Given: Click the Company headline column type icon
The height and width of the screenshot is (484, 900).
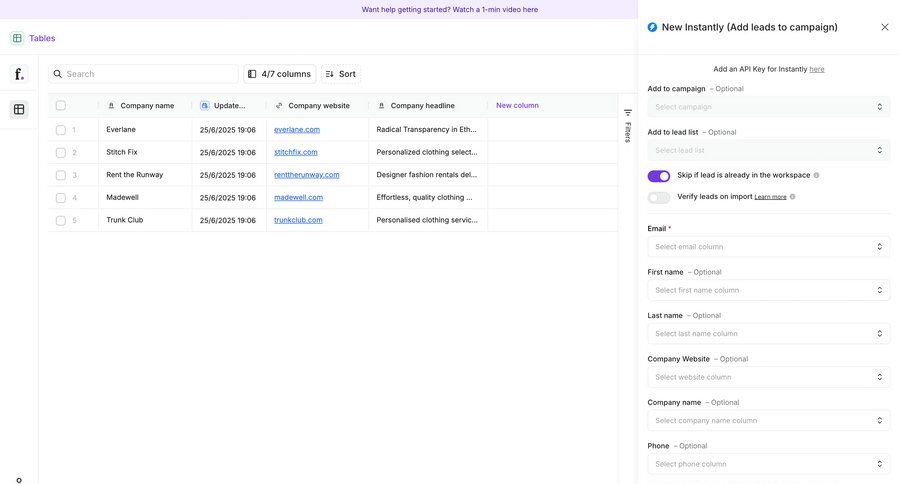Looking at the screenshot, I should point(382,106).
